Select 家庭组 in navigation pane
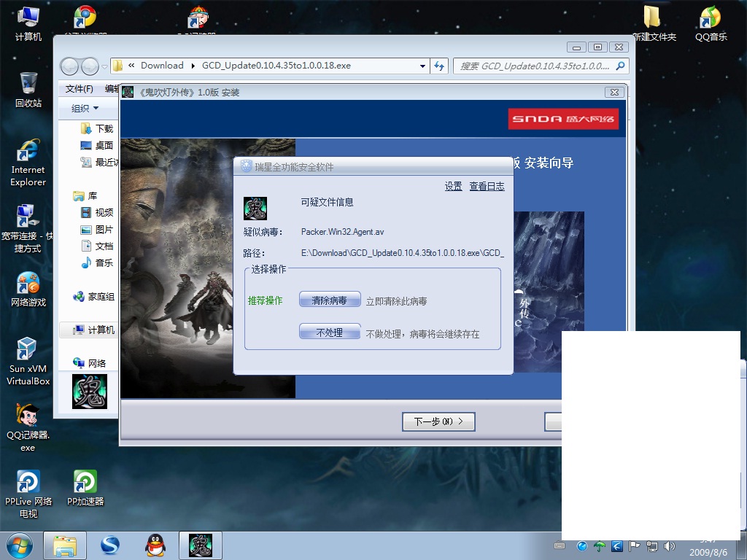747x560 pixels. click(x=94, y=297)
